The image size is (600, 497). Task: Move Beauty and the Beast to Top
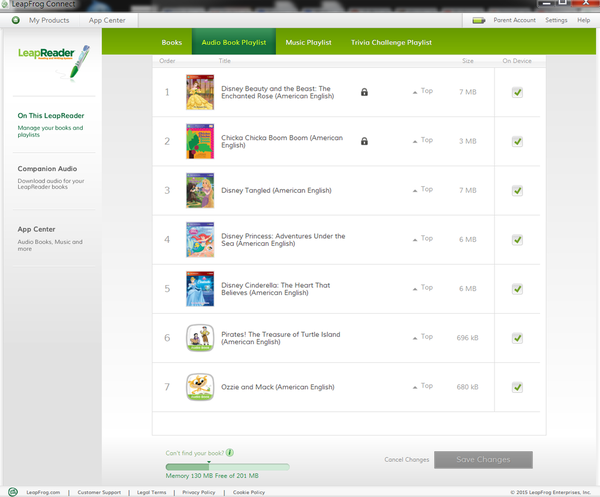423,91
